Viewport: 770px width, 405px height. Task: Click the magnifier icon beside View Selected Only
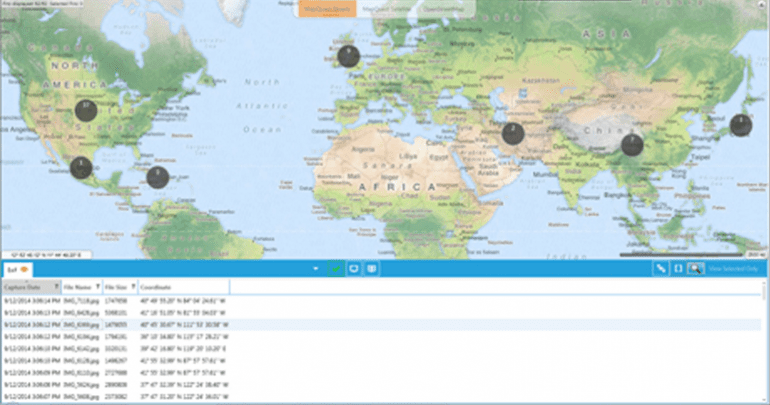(694, 269)
